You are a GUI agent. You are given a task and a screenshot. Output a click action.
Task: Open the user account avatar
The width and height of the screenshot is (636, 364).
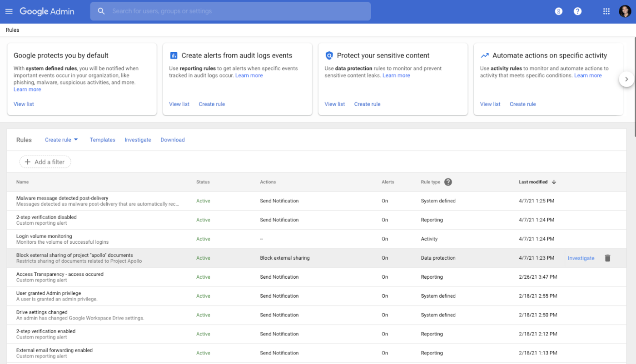[625, 11]
